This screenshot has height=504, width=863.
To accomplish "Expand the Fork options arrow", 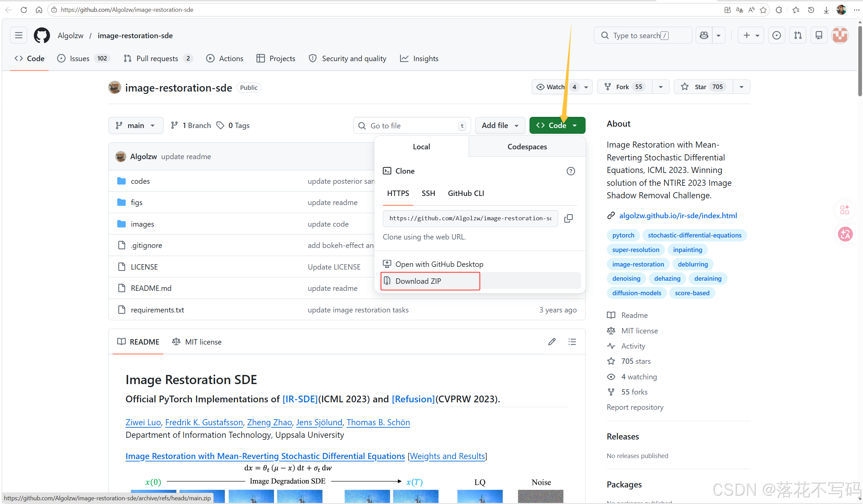I will coord(661,87).
